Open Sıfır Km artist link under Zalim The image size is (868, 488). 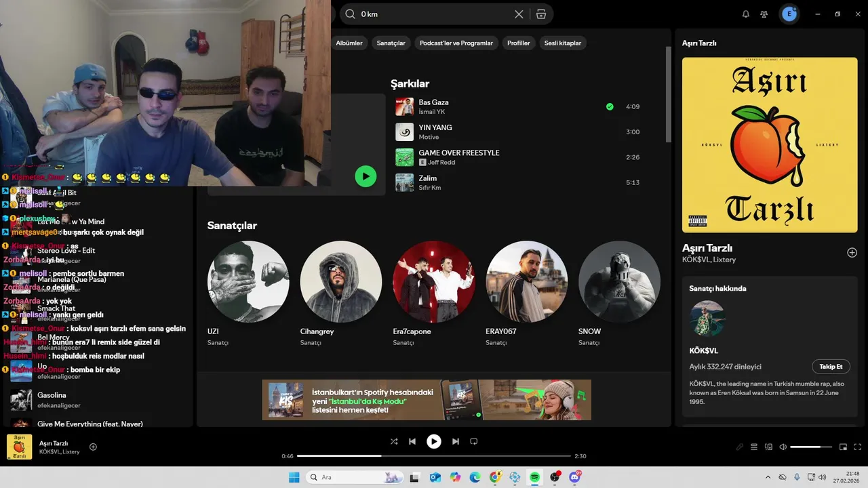(430, 188)
